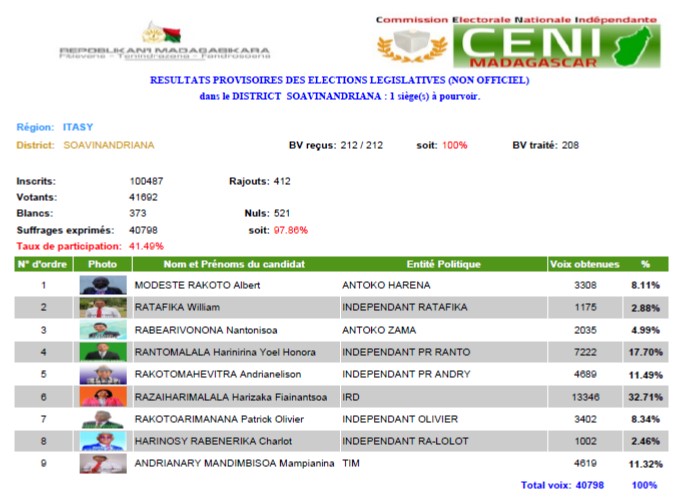Click the 'Total voix: 40798' figure
685x501 pixels.
(x=562, y=485)
